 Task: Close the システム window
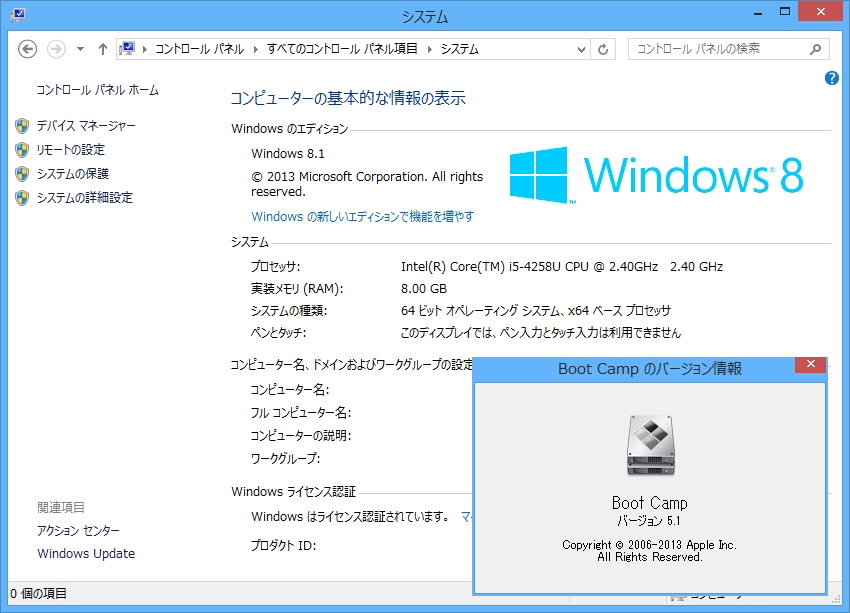[821, 11]
